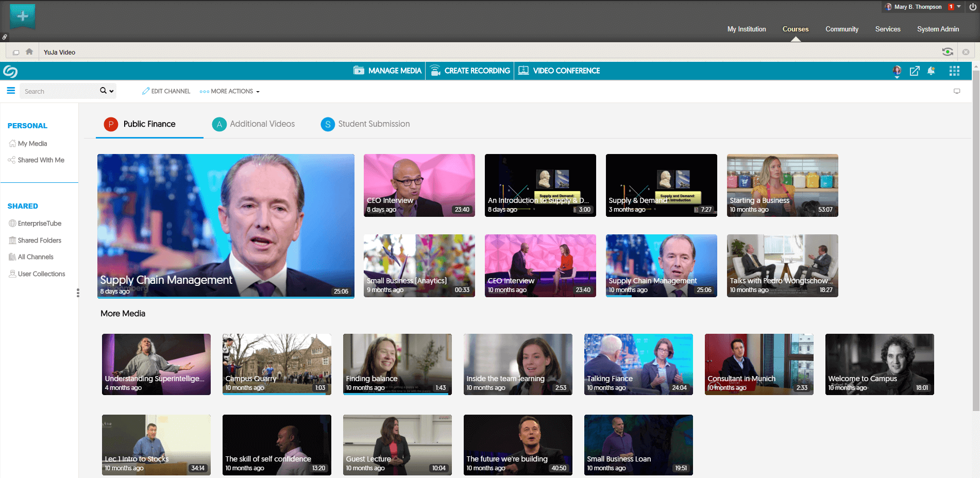
Task: Click the search magnifier icon
Action: point(103,91)
